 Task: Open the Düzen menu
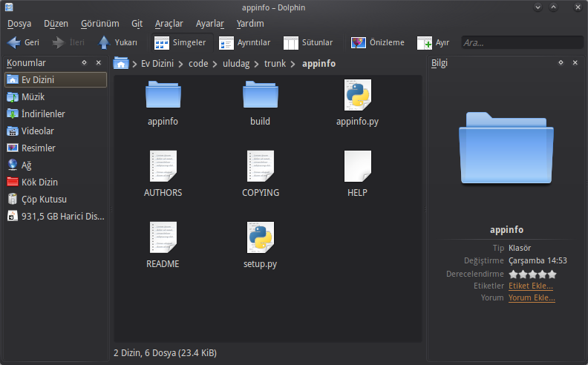click(56, 24)
